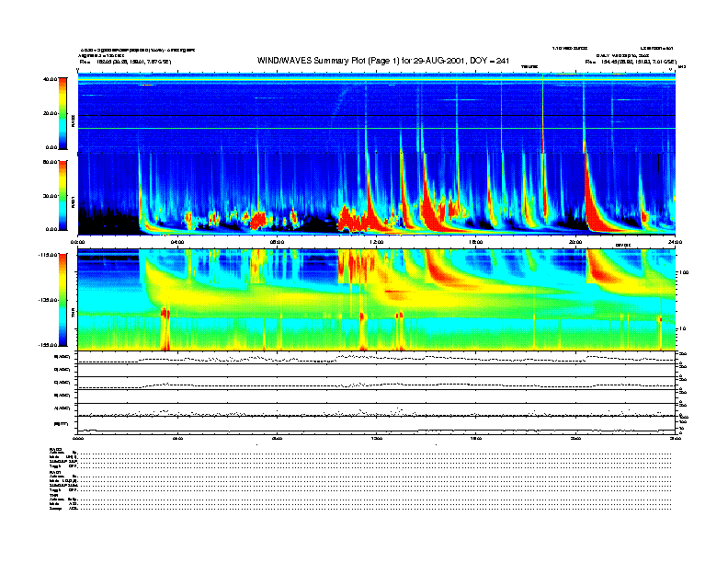Click the 10 label on the TNR right axis
The height and width of the screenshot is (563, 728).
684,328
